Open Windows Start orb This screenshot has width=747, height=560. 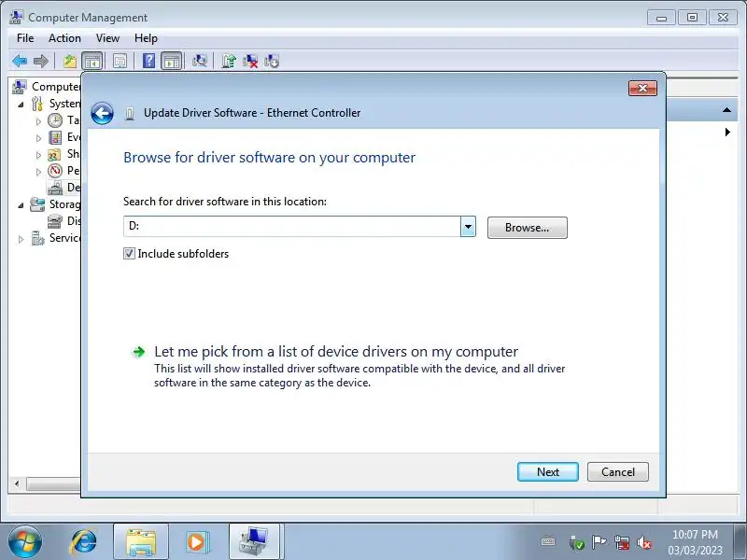(x=25, y=542)
